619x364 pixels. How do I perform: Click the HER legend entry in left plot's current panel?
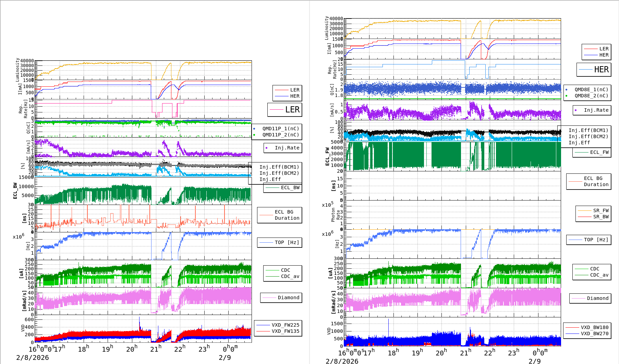coord(287,96)
